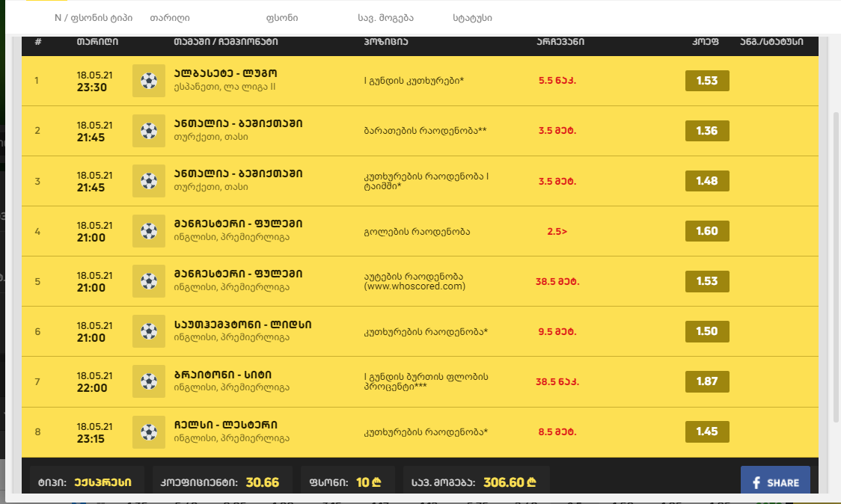
Task: Click the '8.5 მეტ.' selection value
Action: (x=557, y=431)
